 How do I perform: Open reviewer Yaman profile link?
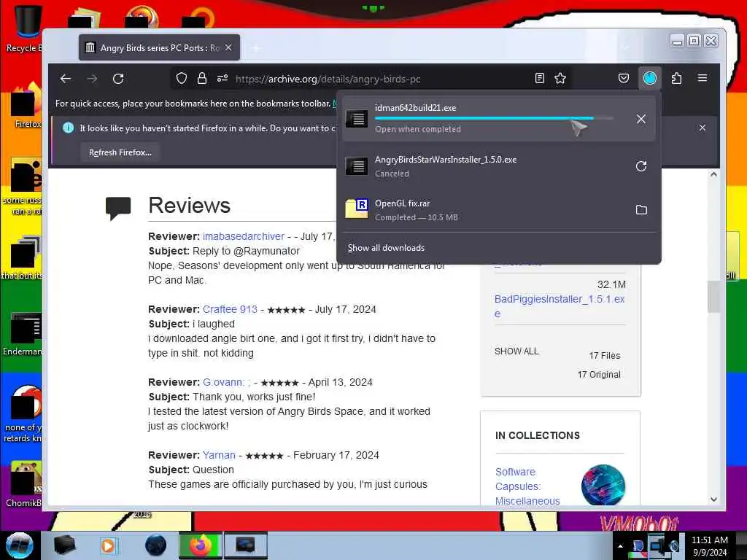tap(219, 455)
